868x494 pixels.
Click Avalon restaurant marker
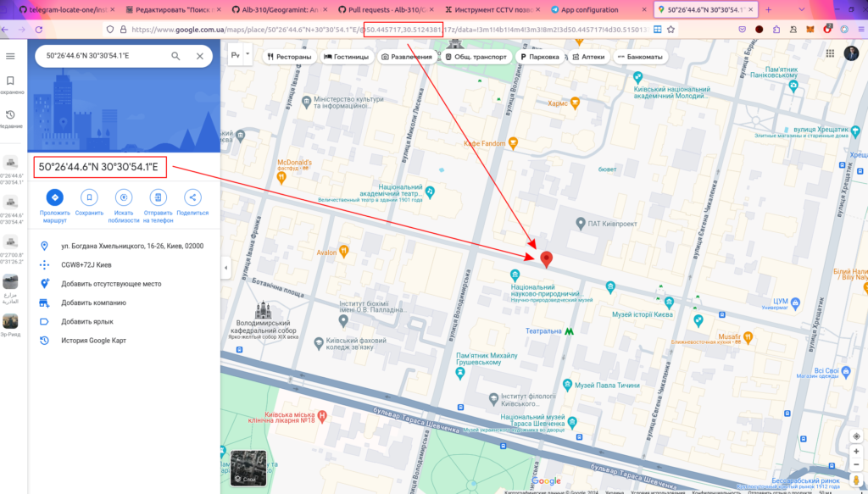344,252
